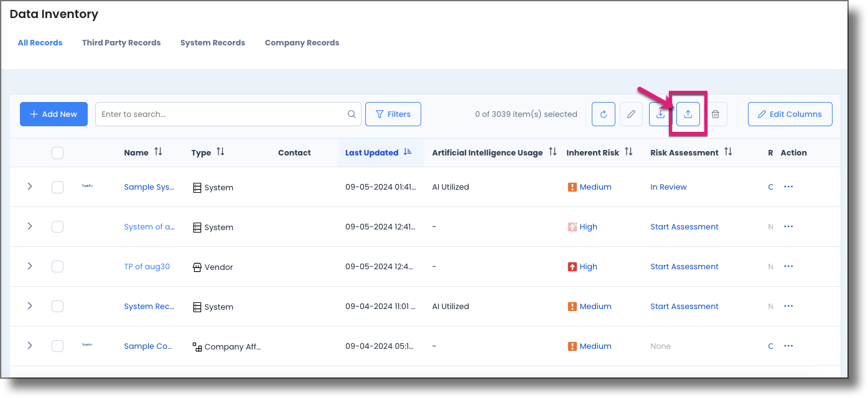Expand the System of a row
Image resolution: width=868 pixels, height=398 pixels.
(29, 226)
